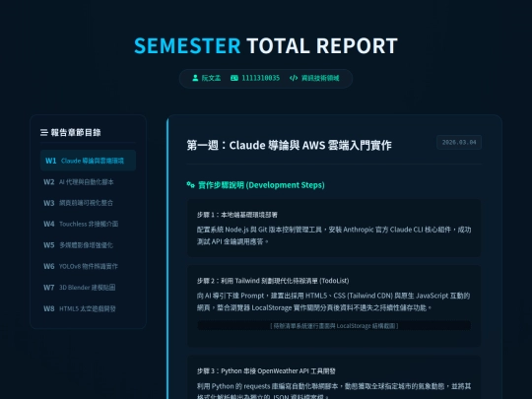Click the 步驟 1 本地端基礎環境 title
Screen dimensions: 532x399
pyautogui.click(x=237, y=215)
